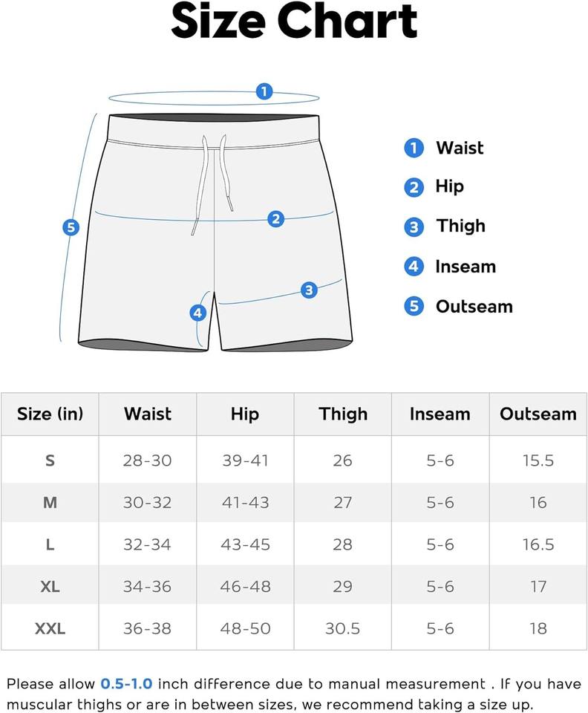The height and width of the screenshot is (713, 588).
Task: Select the number 5 marker left of the shorts
Action: (71, 227)
